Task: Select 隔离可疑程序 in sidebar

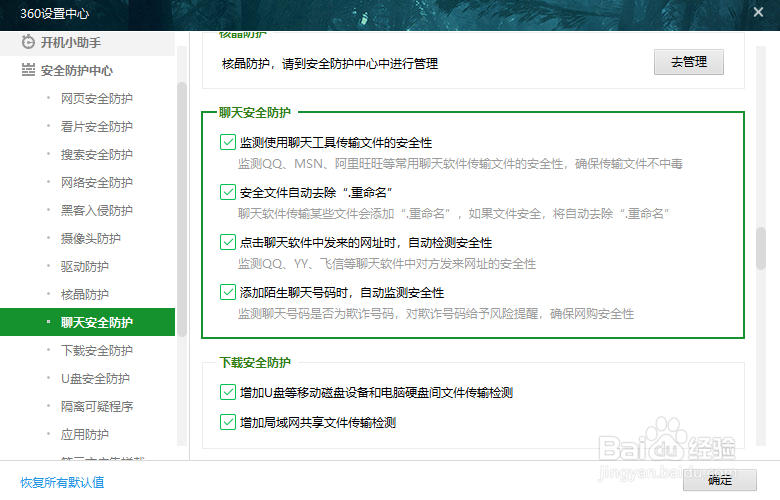Action: 97,406
